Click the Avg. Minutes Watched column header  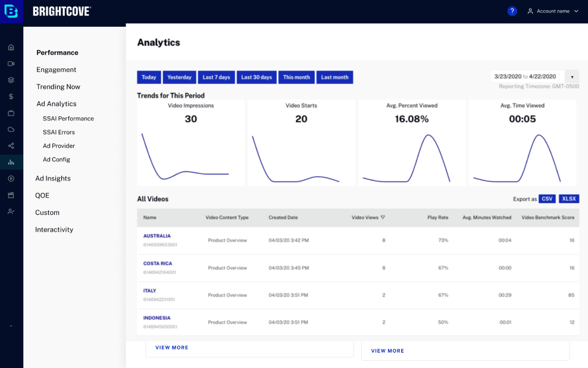[x=487, y=217]
